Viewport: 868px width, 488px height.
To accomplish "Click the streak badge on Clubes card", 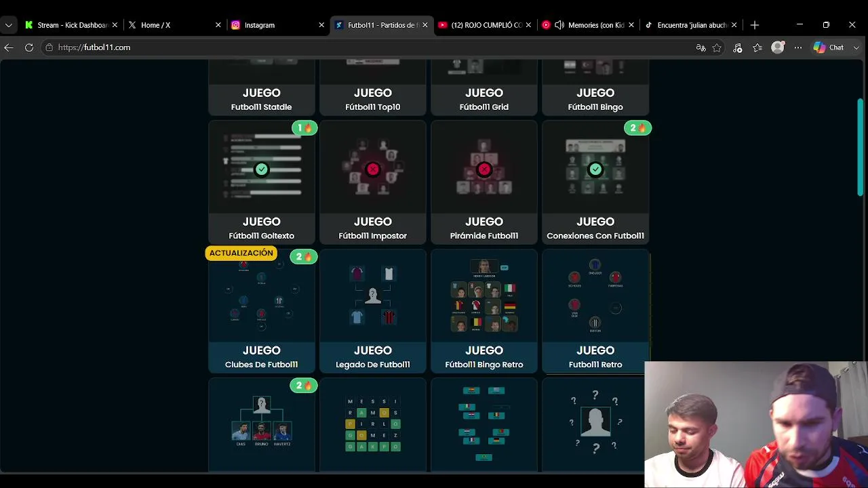I will (303, 257).
